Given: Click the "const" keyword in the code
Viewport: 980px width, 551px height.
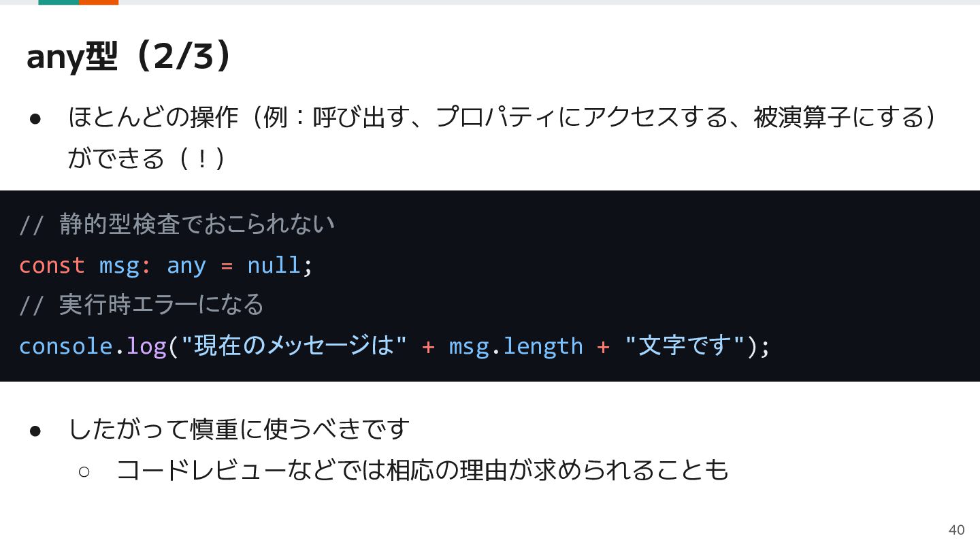Looking at the screenshot, I should point(52,265).
